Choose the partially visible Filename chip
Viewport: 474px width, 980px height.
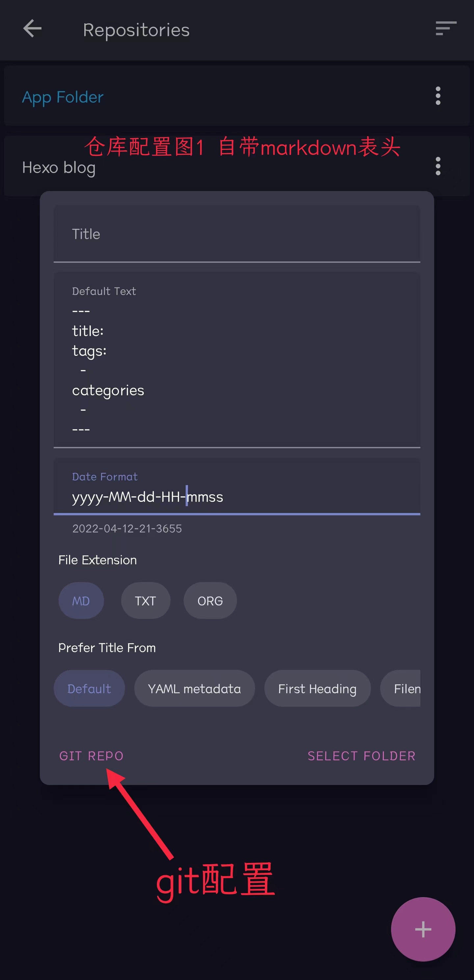pos(403,689)
